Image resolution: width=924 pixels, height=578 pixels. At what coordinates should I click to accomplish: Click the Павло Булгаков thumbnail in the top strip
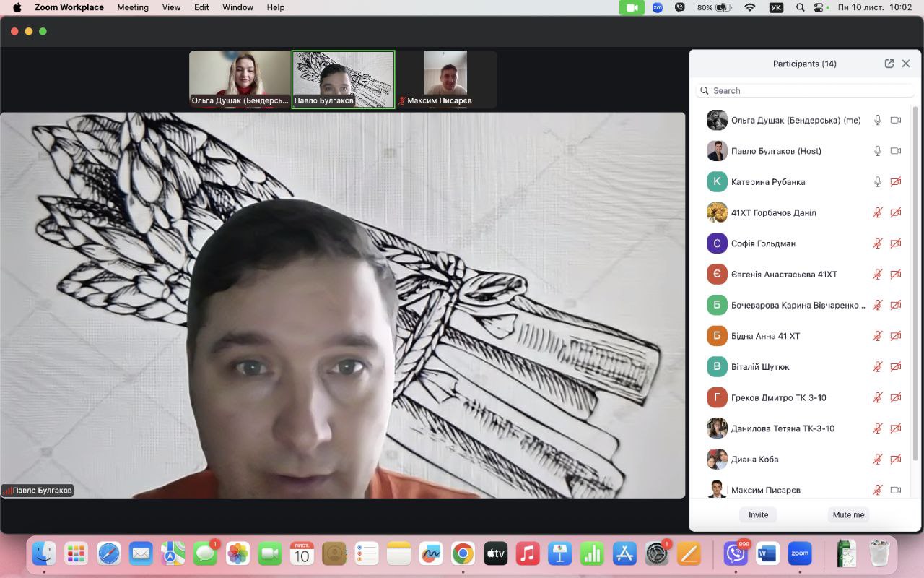click(343, 79)
